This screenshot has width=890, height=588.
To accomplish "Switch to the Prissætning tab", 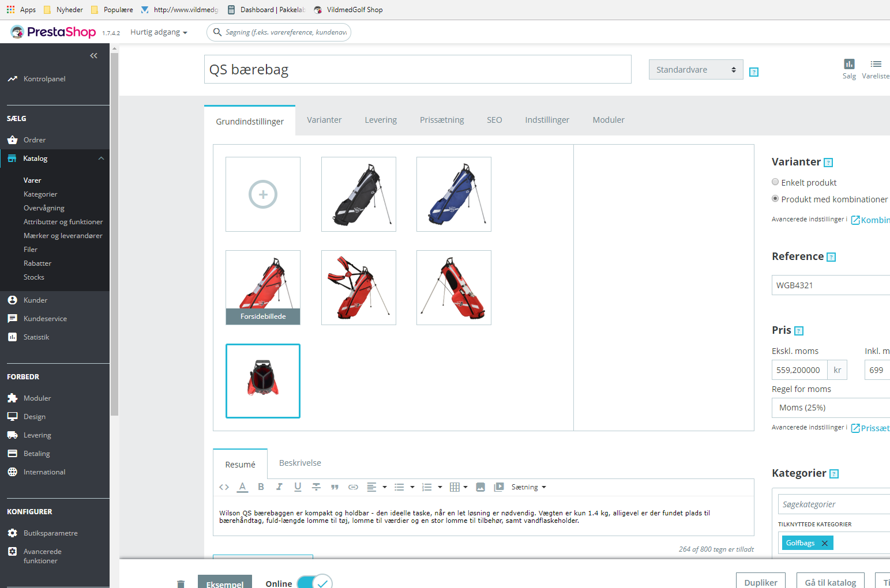I will [x=442, y=120].
